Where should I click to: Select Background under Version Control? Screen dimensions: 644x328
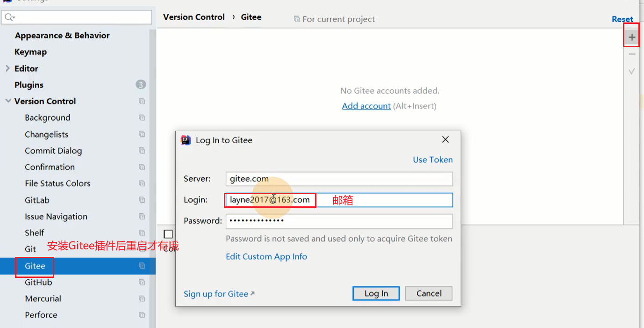click(x=48, y=117)
